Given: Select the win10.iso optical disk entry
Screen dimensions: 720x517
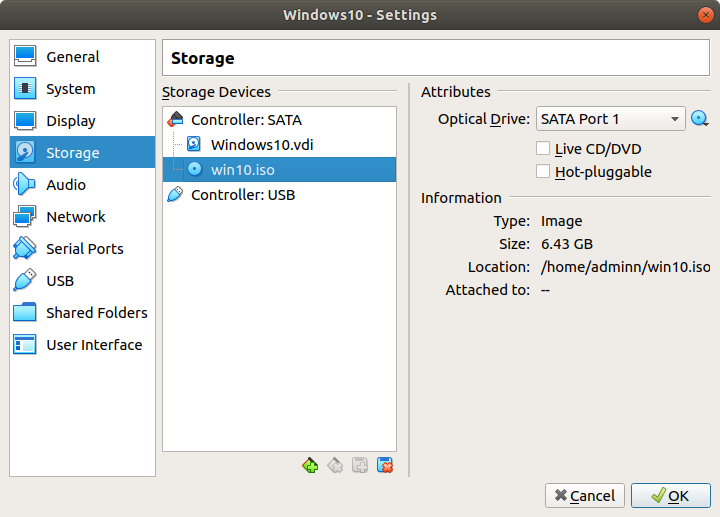Looking at the screenshot, I should 279,170.
